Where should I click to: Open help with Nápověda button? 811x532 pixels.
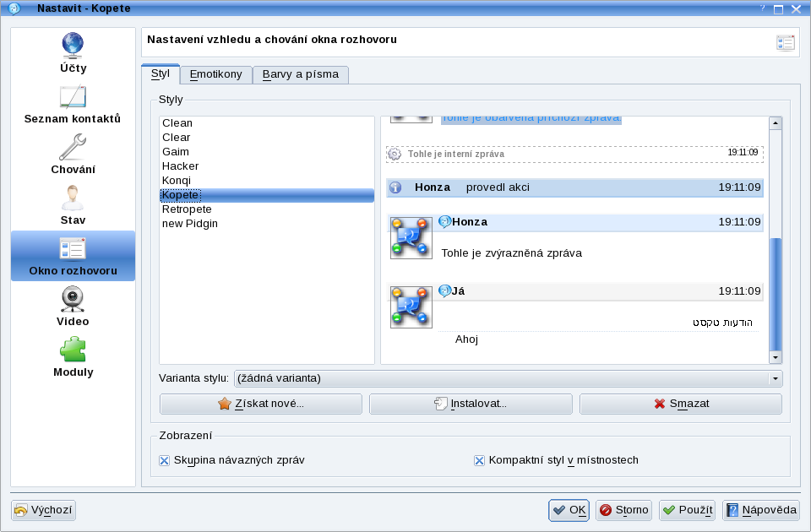761,510
